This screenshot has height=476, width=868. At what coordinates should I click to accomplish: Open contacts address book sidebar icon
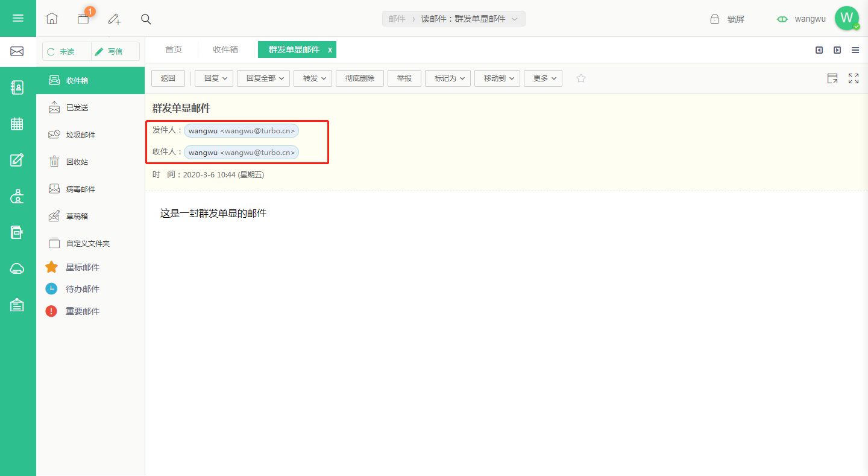tap(17, 87)
